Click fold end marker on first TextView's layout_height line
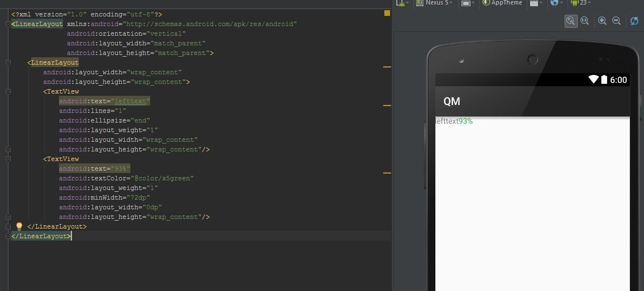Screen dimensions: 644x291 (x=8, y=150)
